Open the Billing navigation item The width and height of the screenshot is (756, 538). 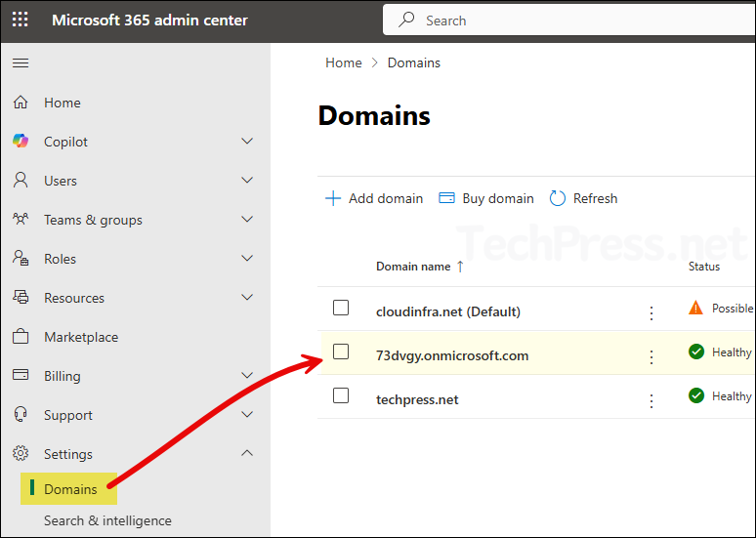click(63, 376)
